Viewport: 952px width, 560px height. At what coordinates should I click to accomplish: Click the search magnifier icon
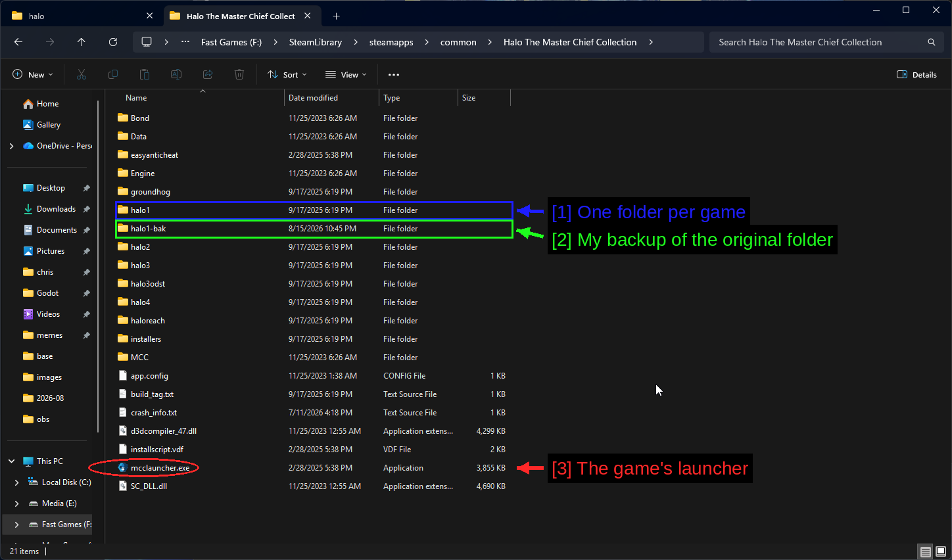[x=932, y=42]
